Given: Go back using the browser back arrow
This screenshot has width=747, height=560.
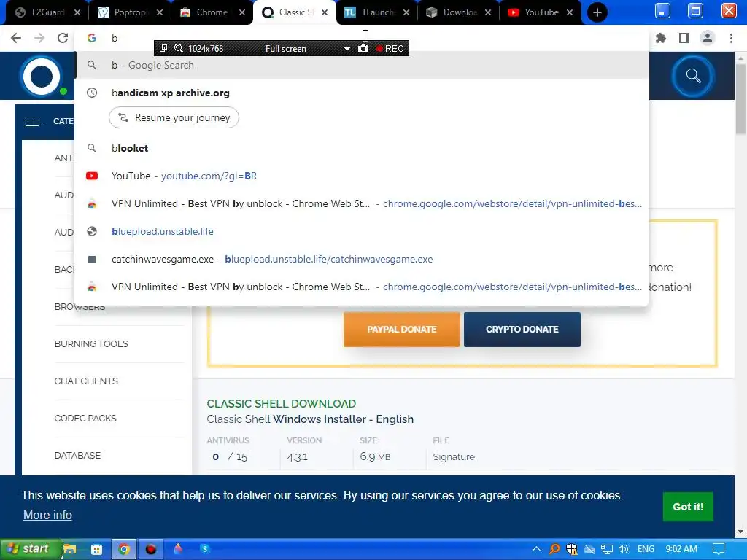Looking at the screenshot, I should tap(16, 38).
